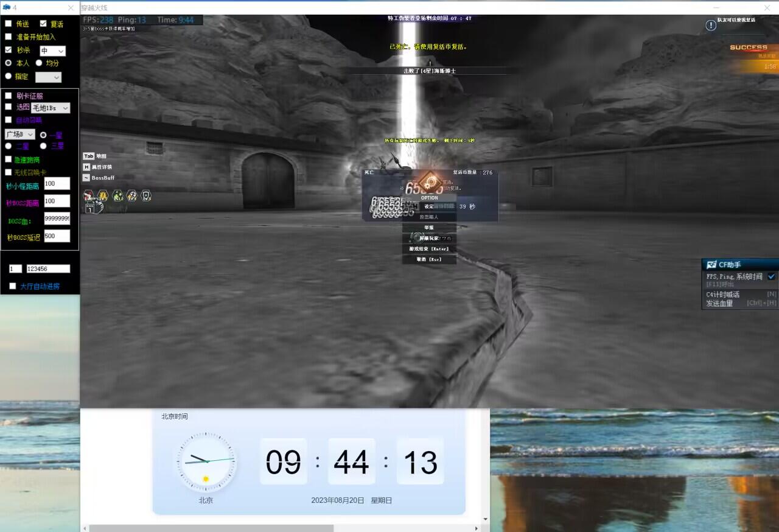Screen dimensions: 779x532
Task: Click 发送血量 in CF助手 panel
Action: point(724,303)
